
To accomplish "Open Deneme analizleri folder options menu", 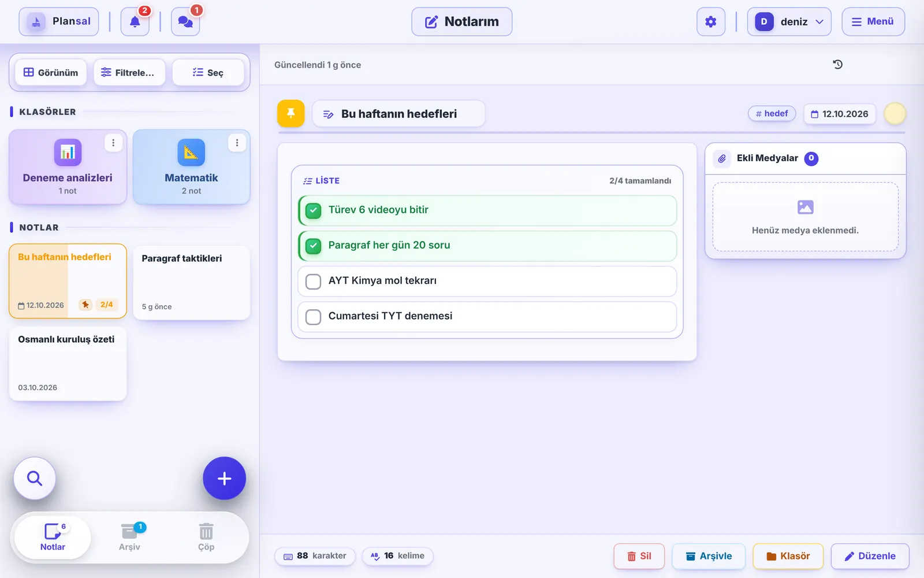I will pyautogui.click(x=113, y=143).
